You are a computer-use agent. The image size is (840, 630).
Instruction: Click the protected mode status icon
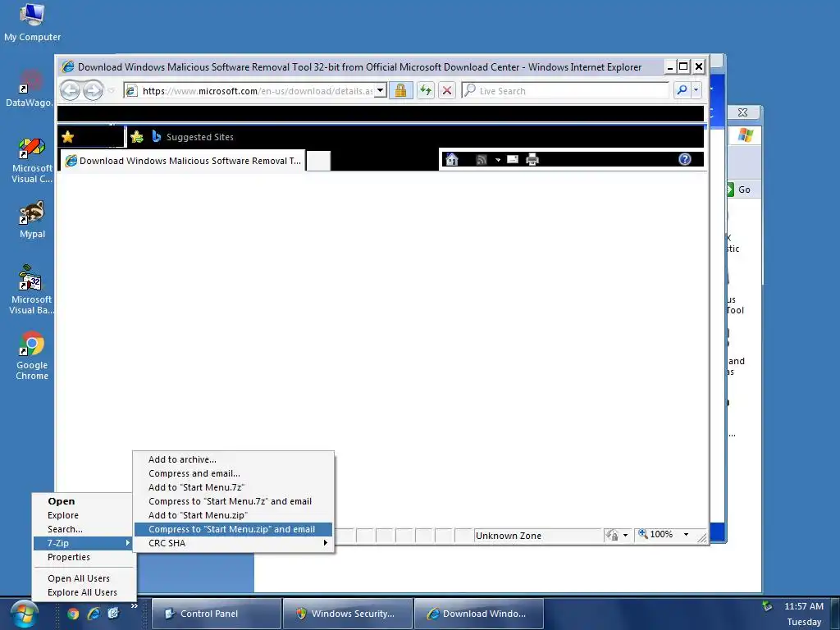click(x=612, y=535)
